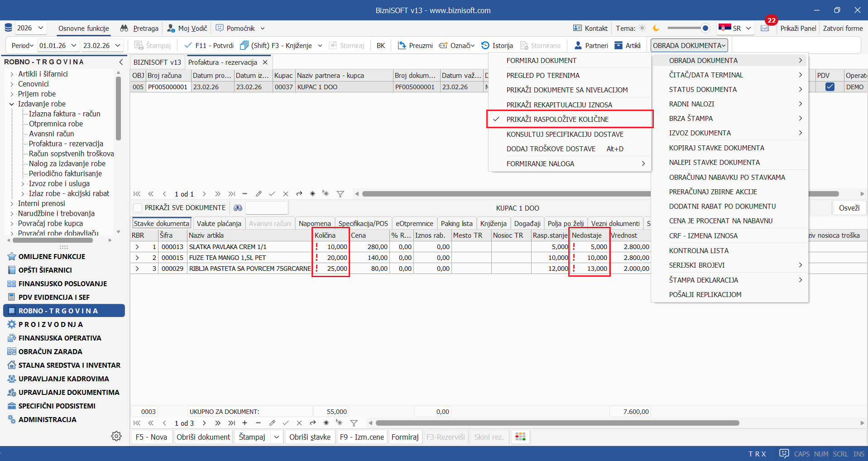The image size is (868, 461).
Task: Switch to dark theme moon icon
Action: (656, 28)
